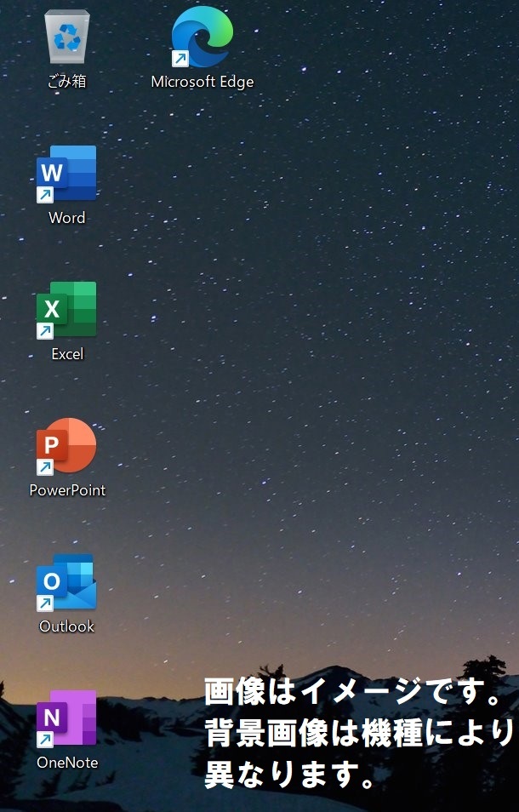
Task: Click the "ごみ箱" icon label
Action: coord(66,82)
